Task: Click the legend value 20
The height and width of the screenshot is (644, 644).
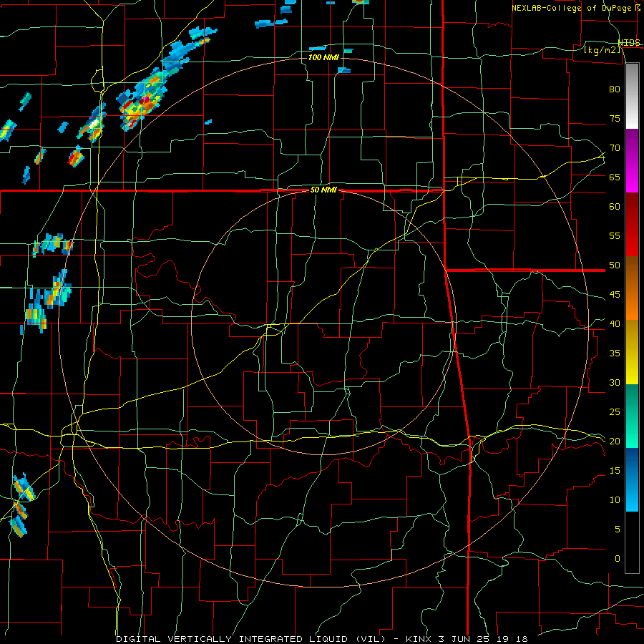Action: [x=615, y=441]
